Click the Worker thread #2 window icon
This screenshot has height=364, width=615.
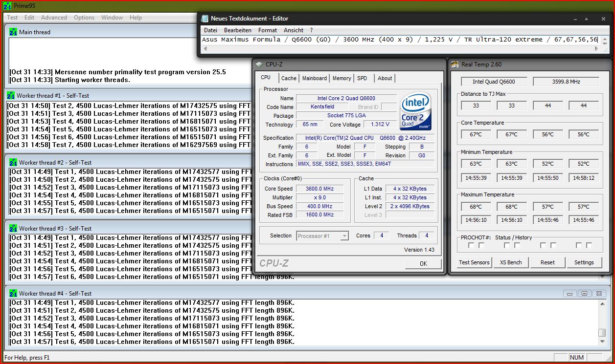pyautogui.click(x=13, y=162)
